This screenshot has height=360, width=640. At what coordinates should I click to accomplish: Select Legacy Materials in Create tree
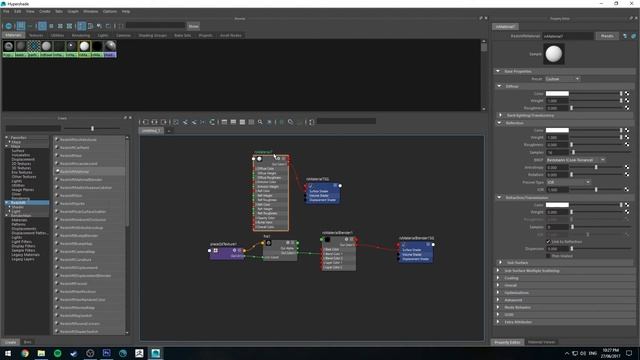click(25, 255)
